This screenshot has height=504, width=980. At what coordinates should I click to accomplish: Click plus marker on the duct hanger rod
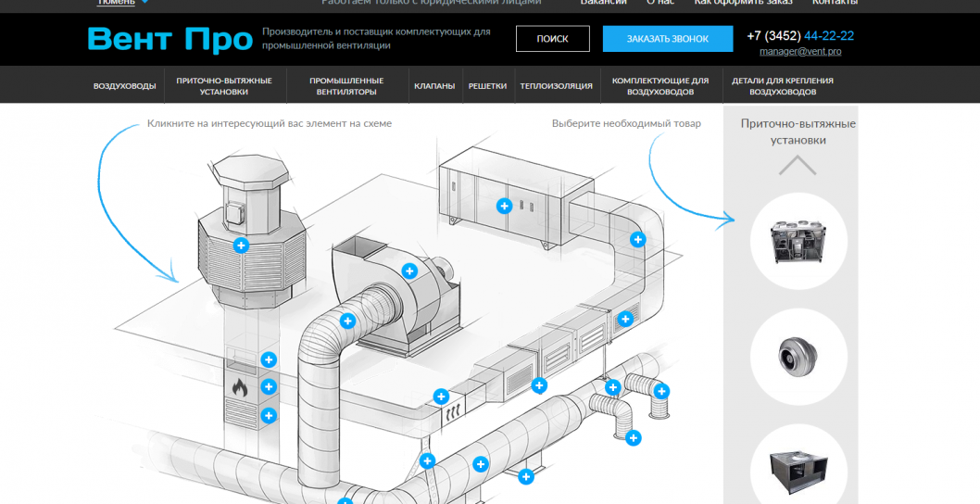point(613,387)
